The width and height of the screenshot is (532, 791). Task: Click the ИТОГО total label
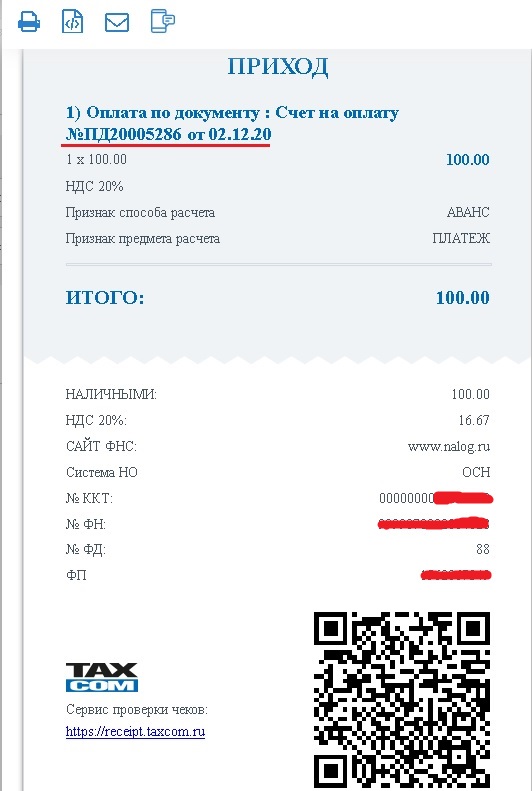pyautogui.click(x=105, y=298)
